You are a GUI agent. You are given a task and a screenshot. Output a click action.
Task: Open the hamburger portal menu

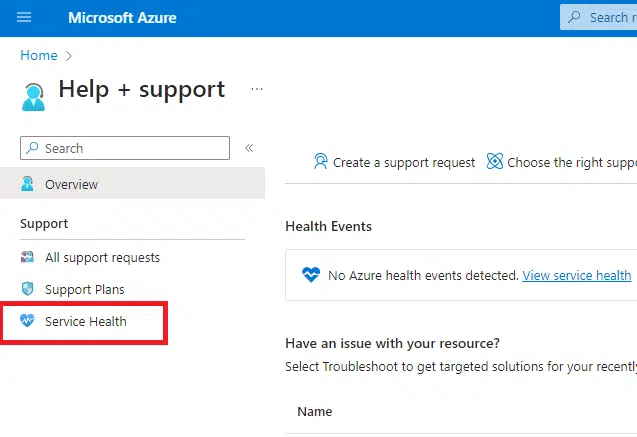tap(24, 17)
